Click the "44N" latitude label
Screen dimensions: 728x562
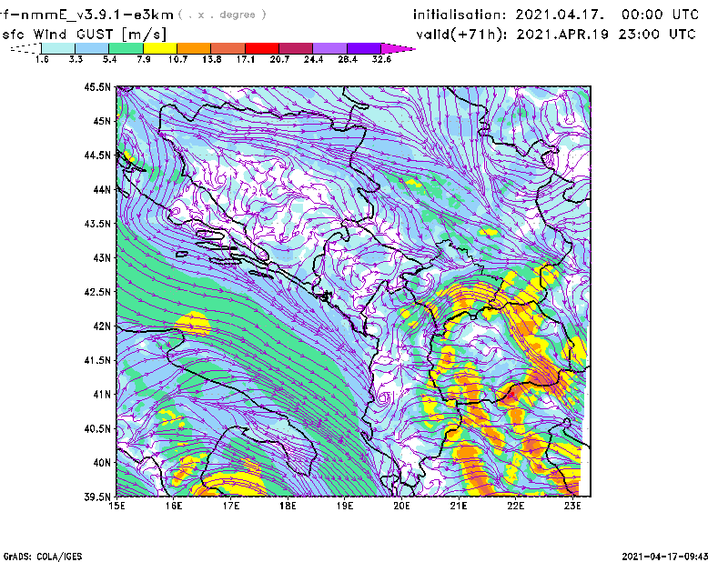102,189
